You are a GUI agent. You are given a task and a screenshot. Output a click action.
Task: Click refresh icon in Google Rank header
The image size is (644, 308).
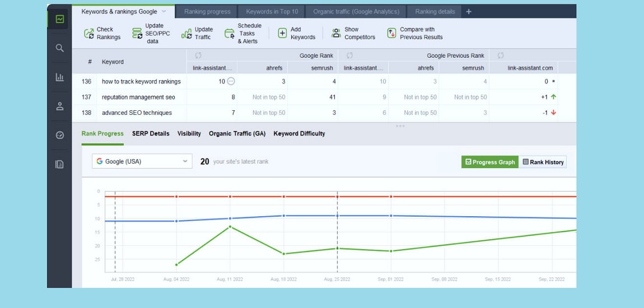198,55
